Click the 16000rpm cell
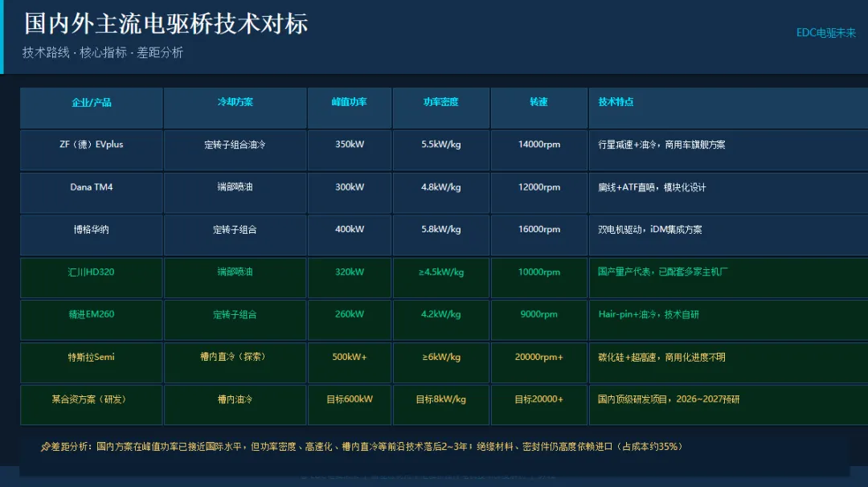 click(539, 235)
